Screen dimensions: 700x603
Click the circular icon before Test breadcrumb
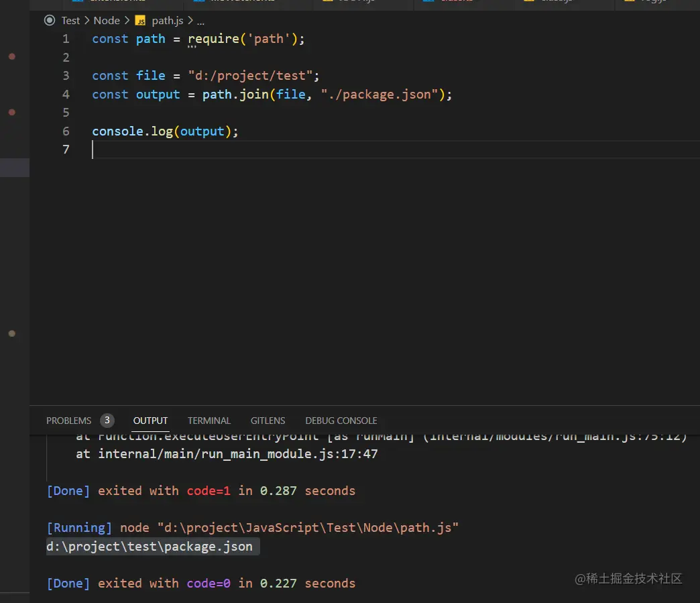[50, 20]
